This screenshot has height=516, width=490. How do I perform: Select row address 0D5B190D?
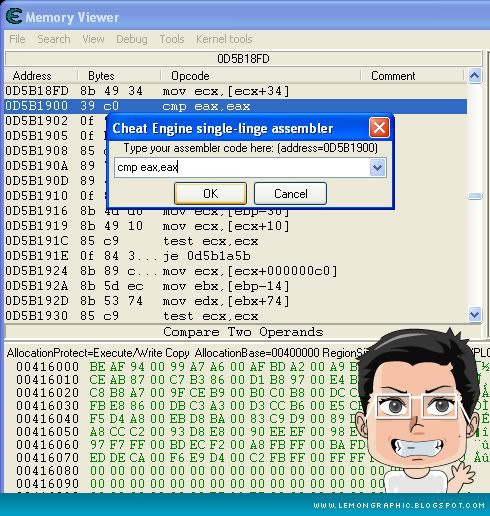tap(37, 181)
